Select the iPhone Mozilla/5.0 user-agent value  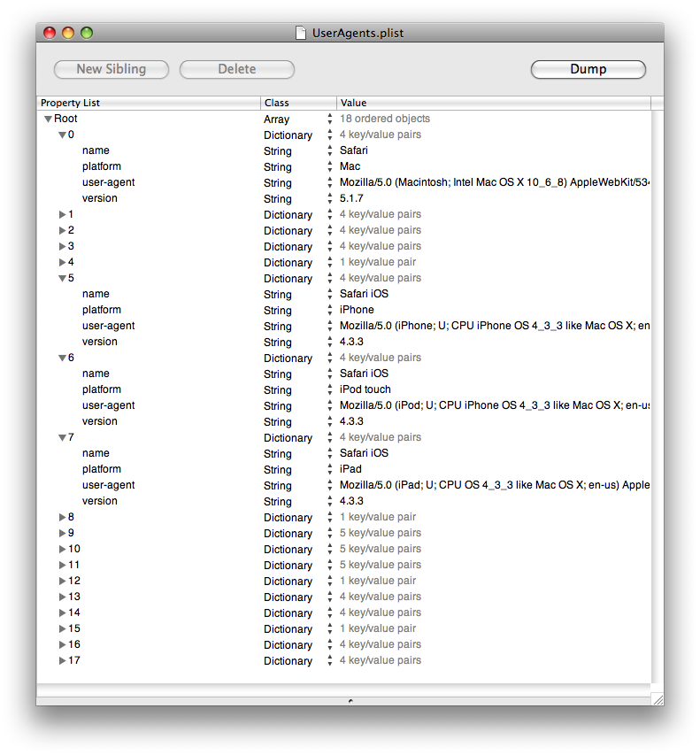coord(495,326)
